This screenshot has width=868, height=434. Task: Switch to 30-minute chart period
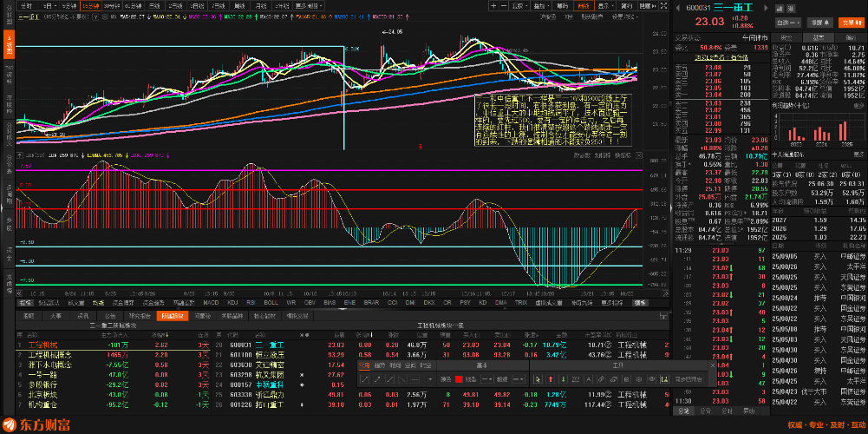tap(111, 5)
